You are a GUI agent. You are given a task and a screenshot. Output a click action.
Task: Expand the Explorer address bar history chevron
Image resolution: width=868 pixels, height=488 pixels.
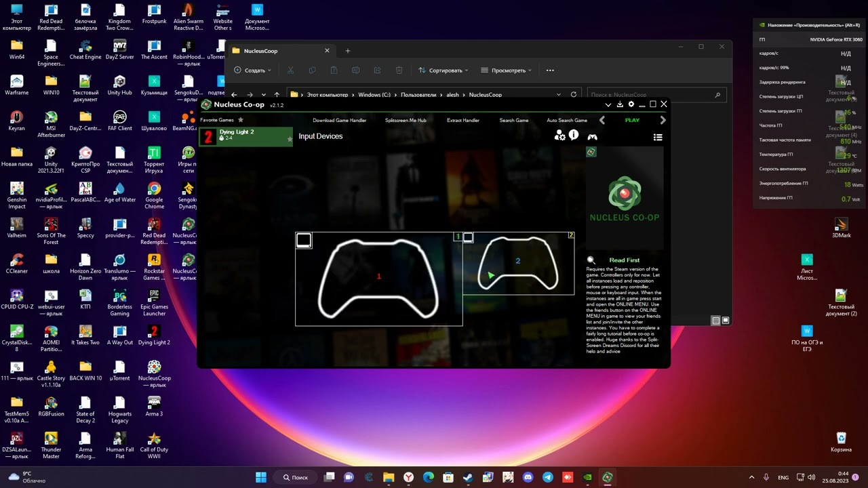point(559,95)
